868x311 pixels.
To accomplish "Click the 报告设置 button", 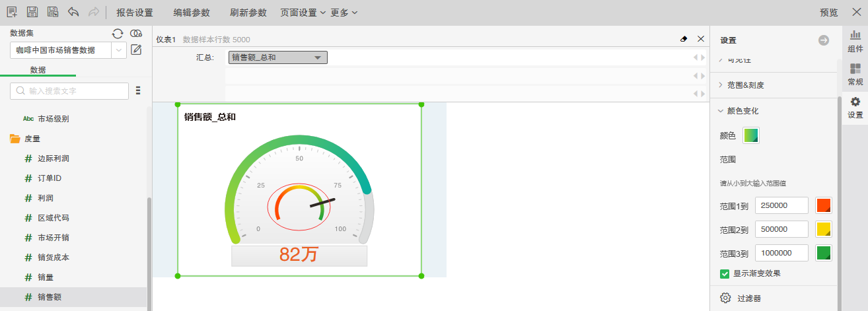I will (x=134, y=13).
